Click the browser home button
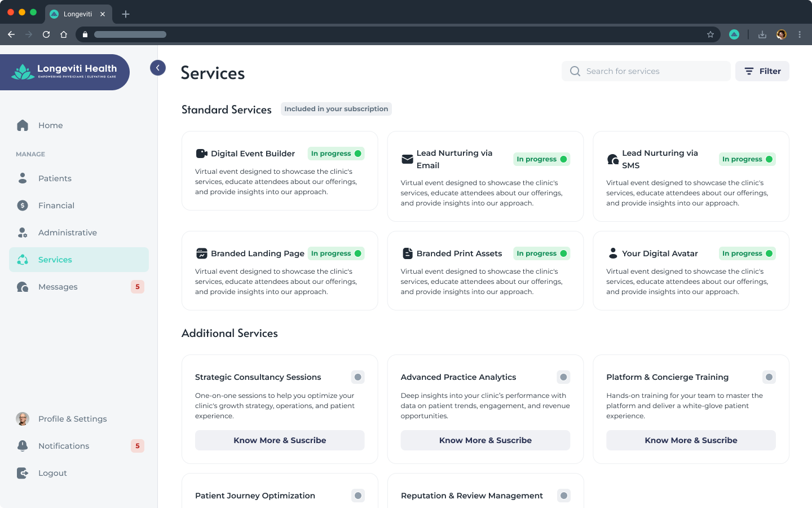Image resolution: width=812 pixels, height=508 pixels. click(64, 34)
